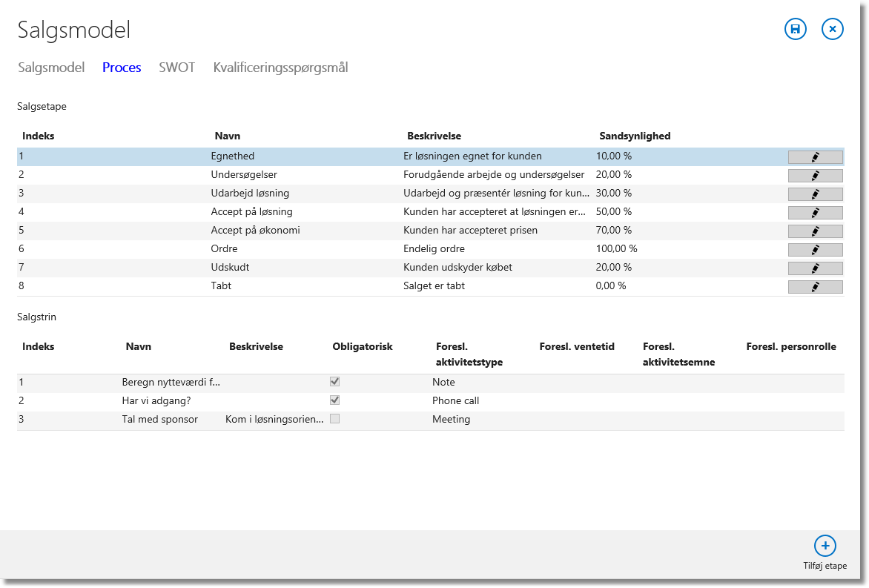The height and width of the screenshot is (588, 869).
Task: Select the step 'Tal med sponsor'
Action: tap(159, 420)
